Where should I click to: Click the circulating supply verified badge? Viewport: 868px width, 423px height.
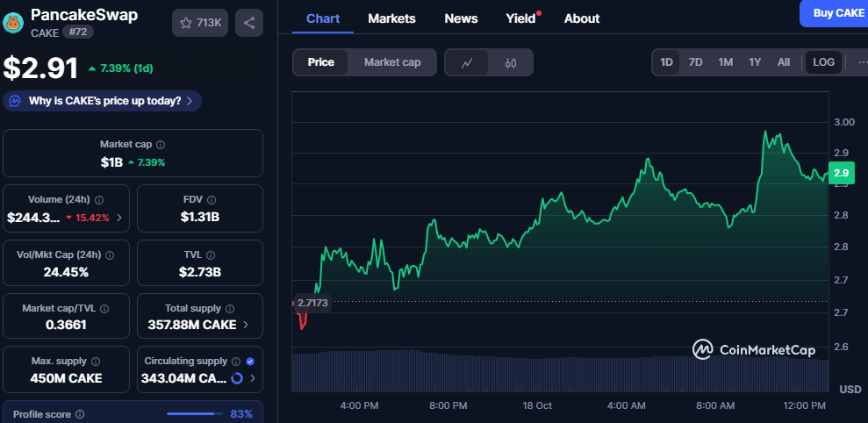coord(250,361)
